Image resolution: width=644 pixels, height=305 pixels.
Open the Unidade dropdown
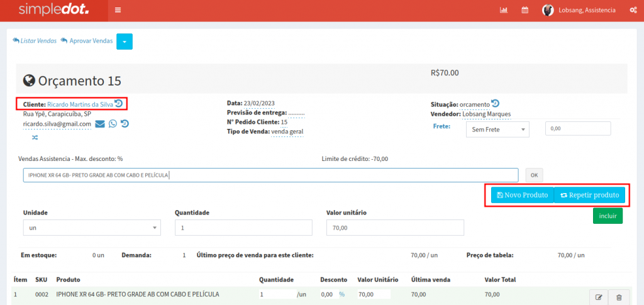(x=92, y=228)
